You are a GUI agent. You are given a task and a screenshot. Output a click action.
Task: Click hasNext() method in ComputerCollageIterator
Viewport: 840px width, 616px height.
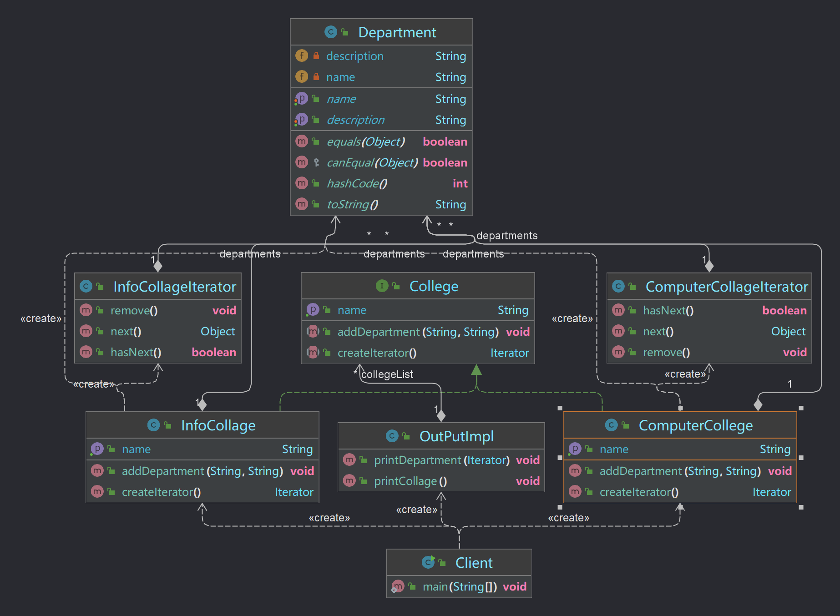(x=668, y=310)
